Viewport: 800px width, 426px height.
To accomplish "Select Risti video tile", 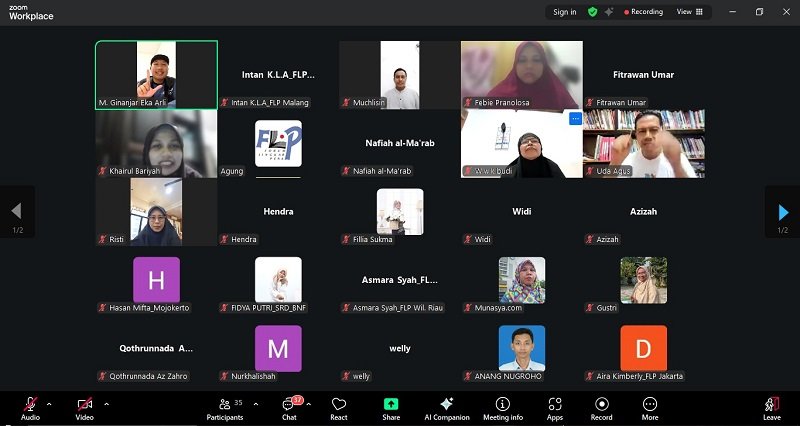I will pos(156,212).
